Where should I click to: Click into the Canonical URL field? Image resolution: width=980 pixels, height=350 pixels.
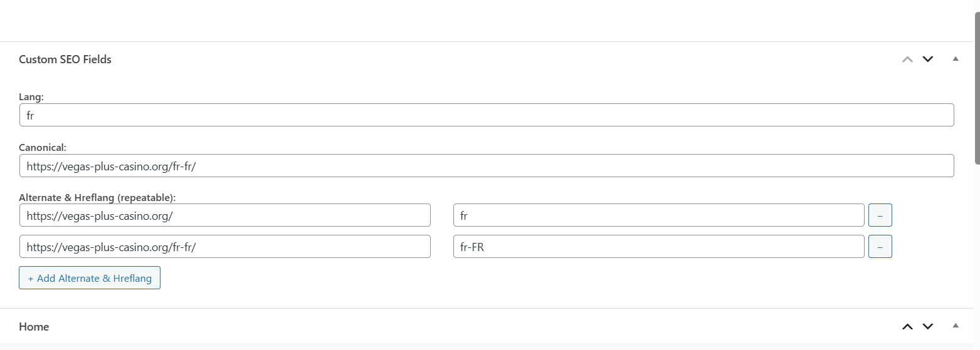pyautogui.click(x=487, y=166)
